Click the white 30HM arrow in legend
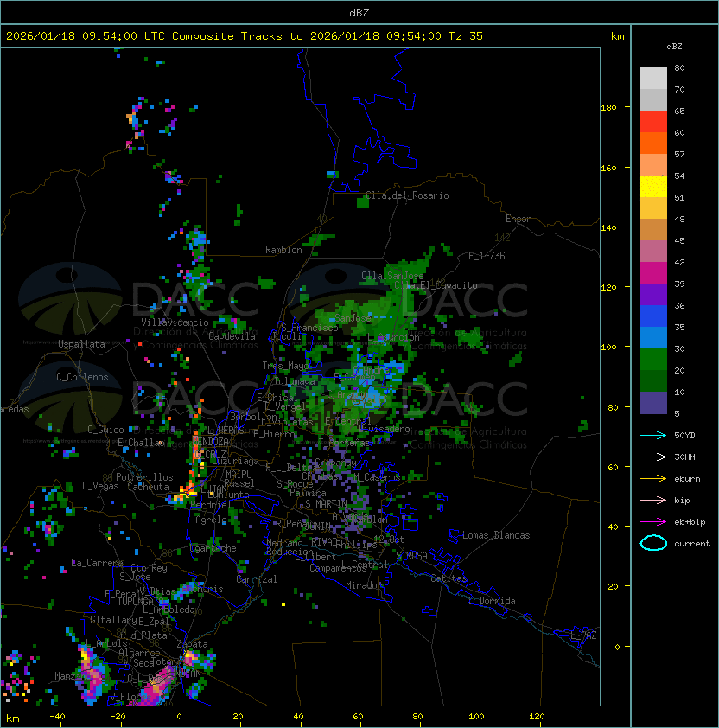The height and width of the screenshot is (728, 719). pos(653,457)
